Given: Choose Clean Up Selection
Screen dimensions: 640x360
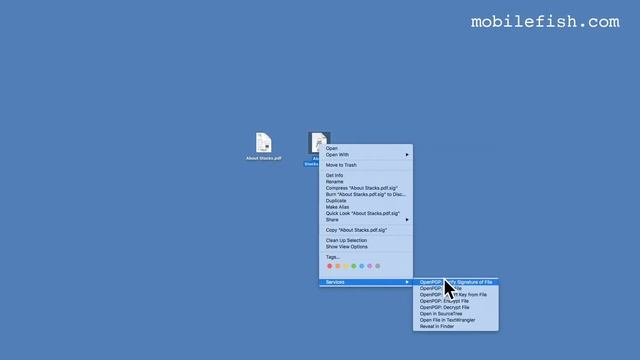Looking at the screenshot, I should click(366, 240).
